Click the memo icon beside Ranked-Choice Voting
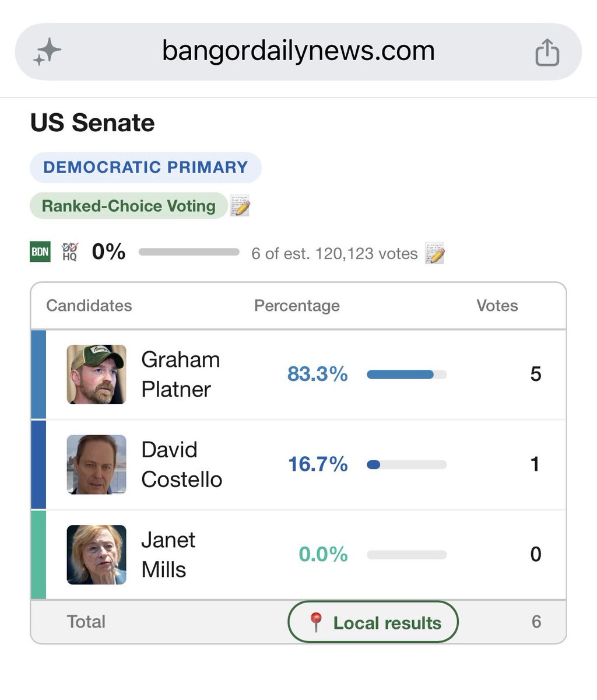This screenshot has height=700, width=597. (240, 206)
